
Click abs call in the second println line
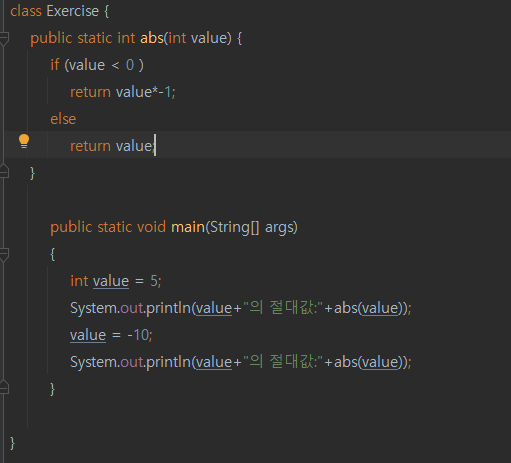pyautogui.click(x=346, y=362)
